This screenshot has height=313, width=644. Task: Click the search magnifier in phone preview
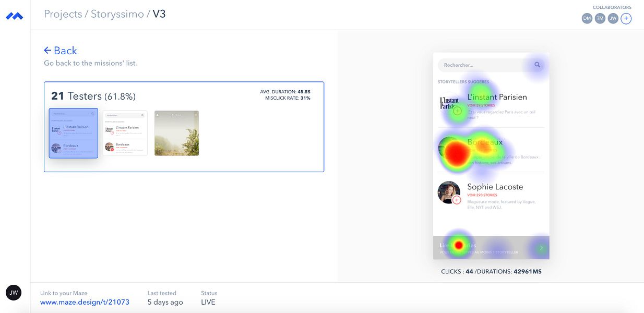(537, 65)
